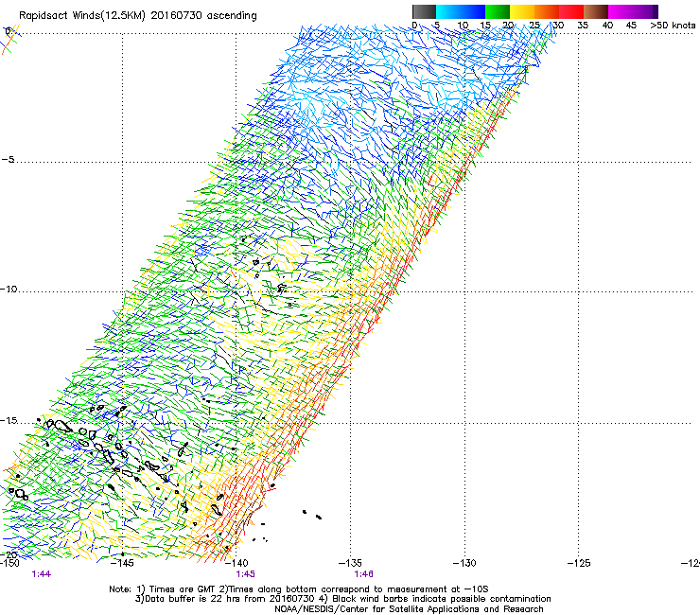This screenshot has height=615, width=700.
Task: Click the brown 35-40 knots legend swatch
Action: coord(596,11)
